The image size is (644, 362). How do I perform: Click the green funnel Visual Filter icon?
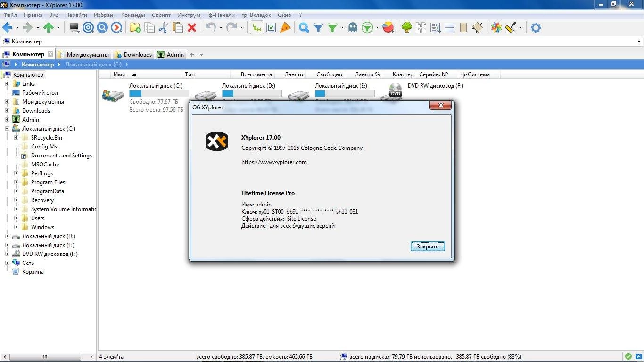(x=332, y=28)
